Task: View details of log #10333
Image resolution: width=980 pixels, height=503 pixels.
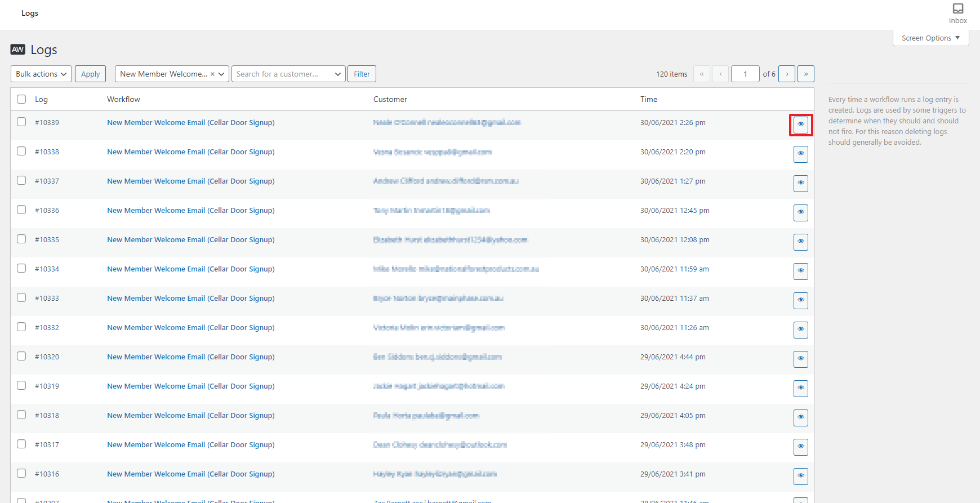Action: 800,300
